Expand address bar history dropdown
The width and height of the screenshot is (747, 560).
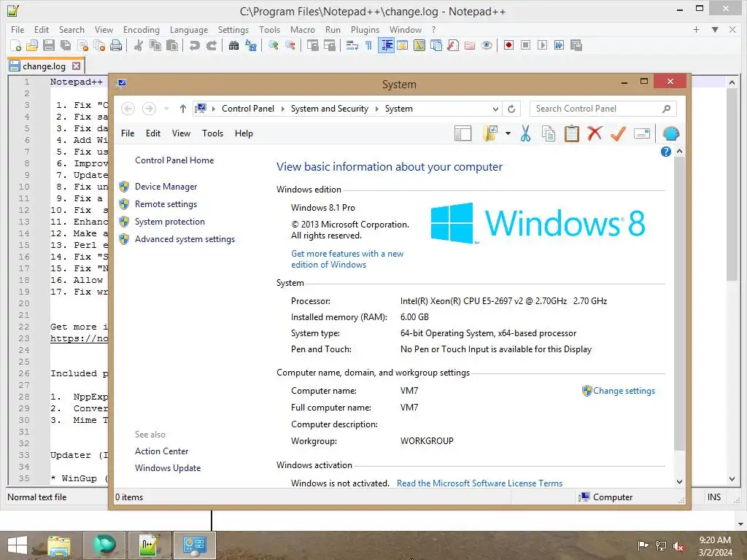[x=495, y=109]
